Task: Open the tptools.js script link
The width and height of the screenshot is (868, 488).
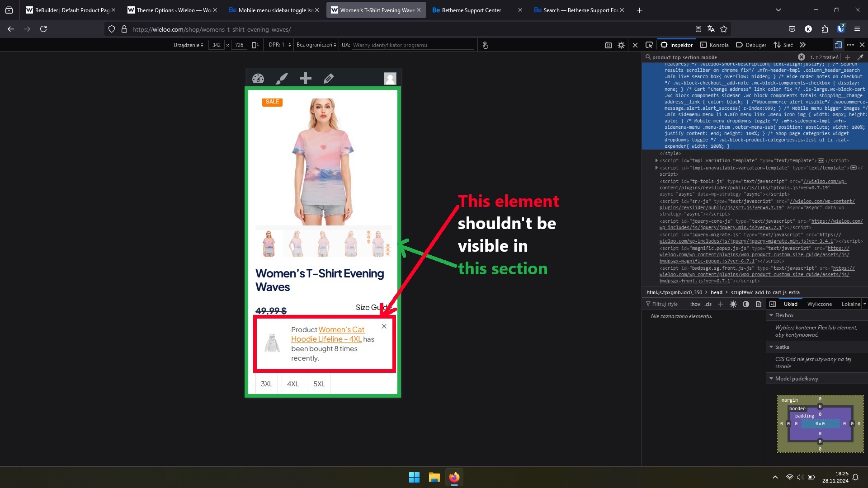Action: tap(753, 184)
